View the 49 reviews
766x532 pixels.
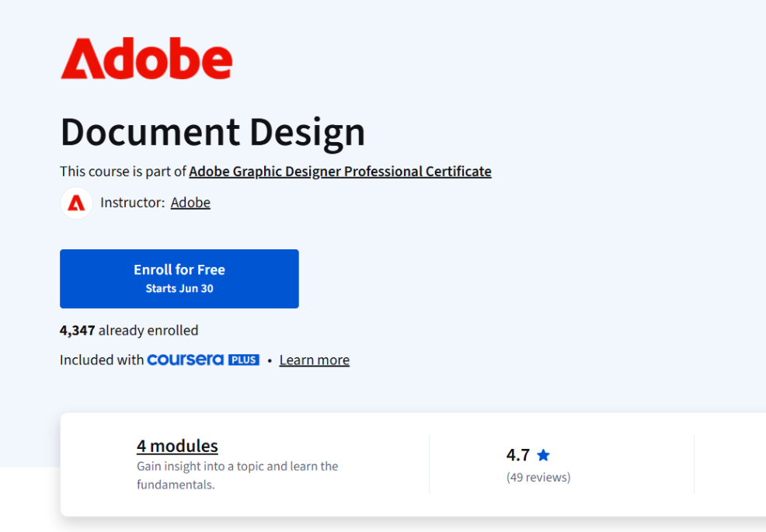[x=538, y=477]
